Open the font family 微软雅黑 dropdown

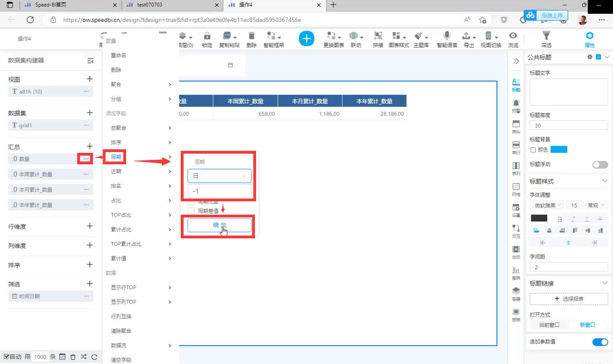(547, 205)
